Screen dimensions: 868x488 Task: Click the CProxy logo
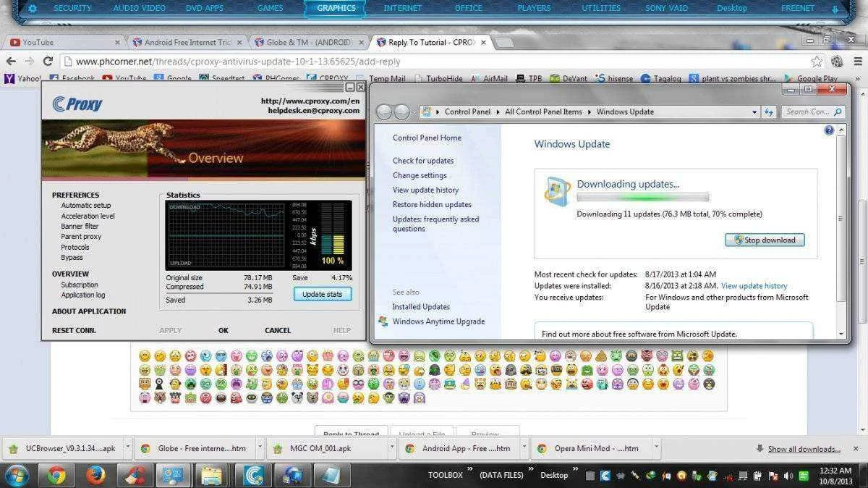click(x=77, y=104)
